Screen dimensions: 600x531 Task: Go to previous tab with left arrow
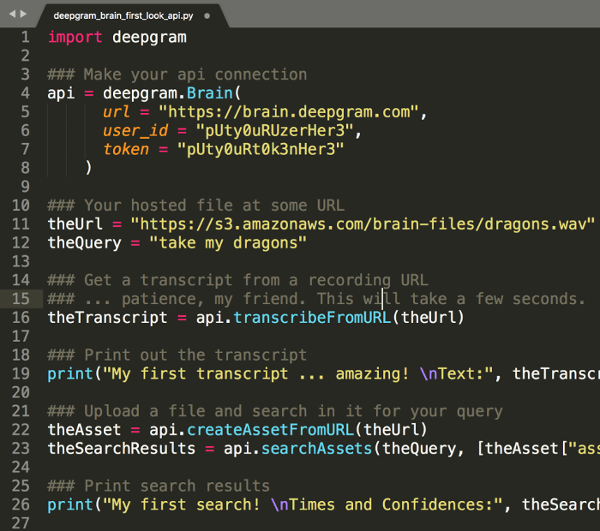click(x=12, y=14)
